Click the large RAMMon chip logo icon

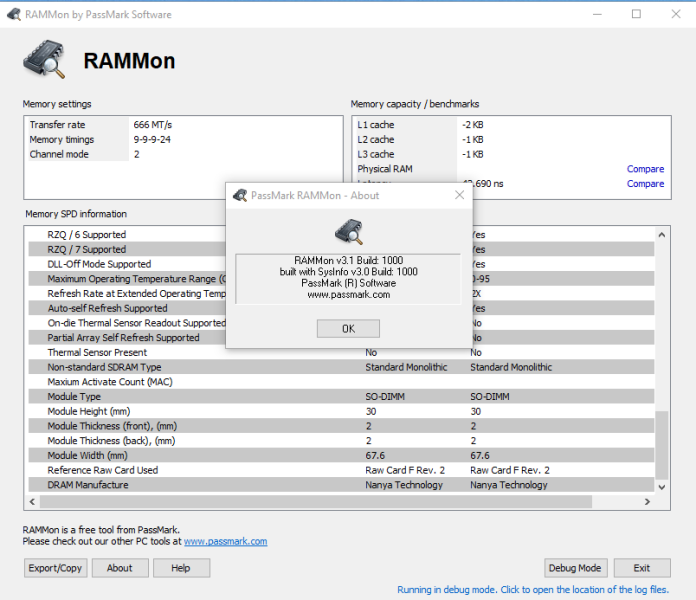[44, 59]
